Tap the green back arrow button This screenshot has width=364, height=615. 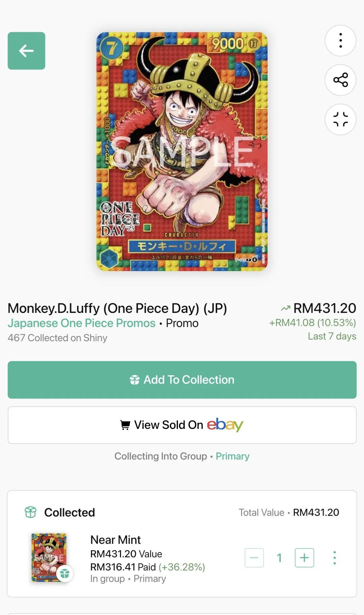coord(26,51)
